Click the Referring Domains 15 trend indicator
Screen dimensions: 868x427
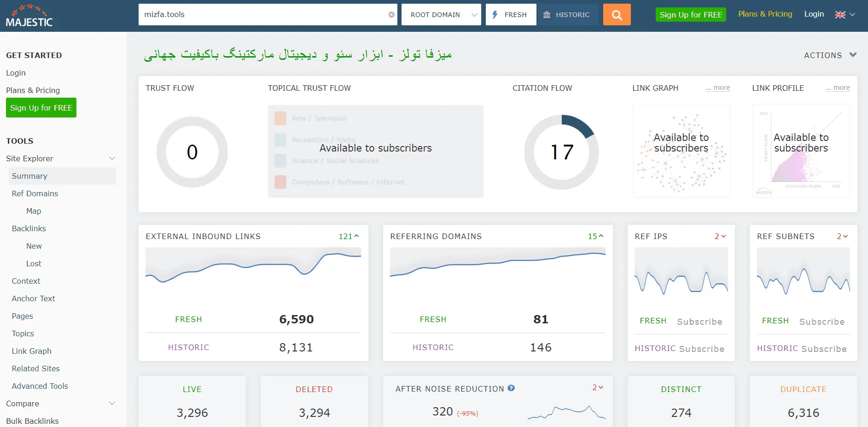[595, 236]
